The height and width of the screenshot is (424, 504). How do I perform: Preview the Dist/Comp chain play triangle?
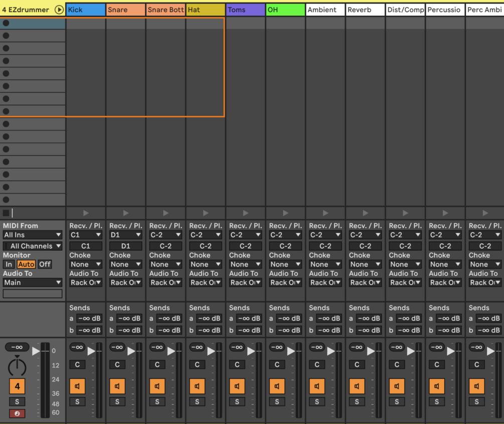[x=405, y=213]
